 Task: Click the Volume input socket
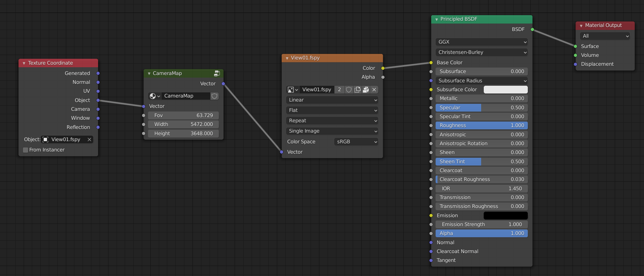[576, 55]
